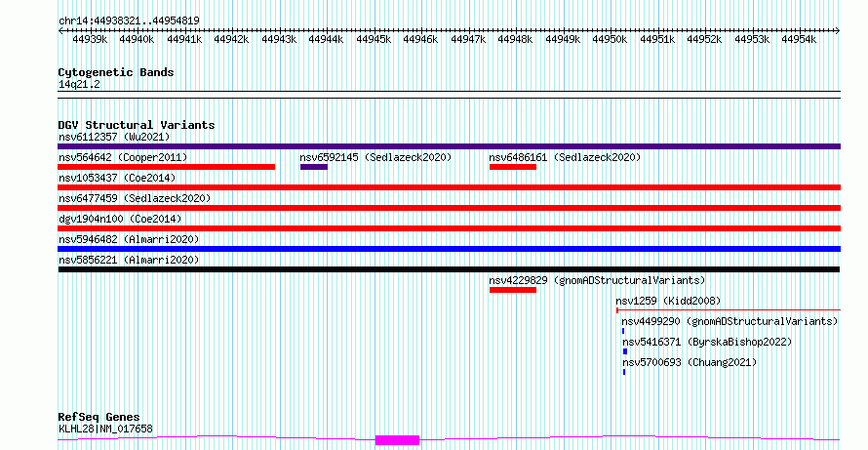Click the 44953k ruler tick label

(752, 39)
